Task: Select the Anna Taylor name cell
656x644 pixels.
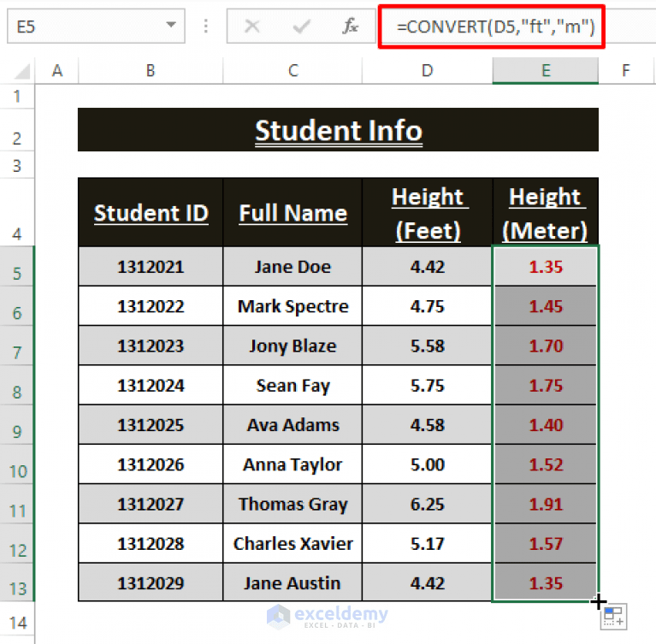Action: pyautogui.click(x=293, y=464)
